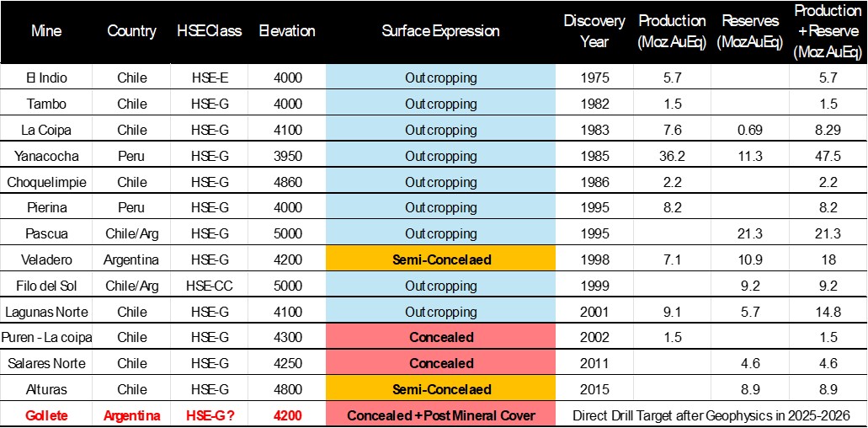The height and width of the screenshot is (428, 868).
Task: Select the Concealed + Post Mineral Cover cell
Action: tap(440, 415)
